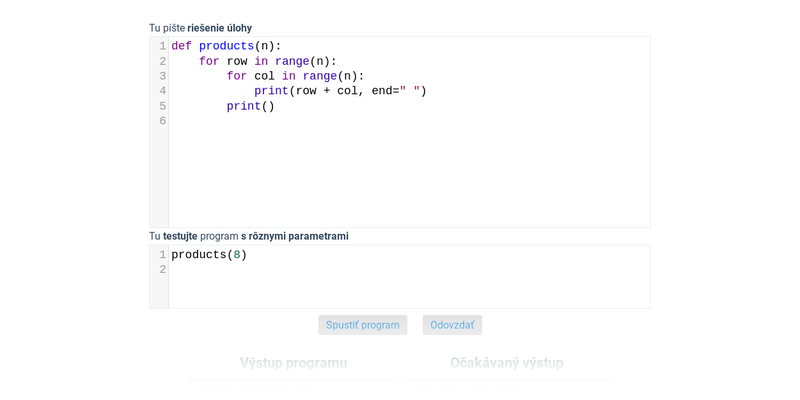Screen dimensions: 800x400
Task: Click 'def products(n):' code line
Action: coord(226,46)
